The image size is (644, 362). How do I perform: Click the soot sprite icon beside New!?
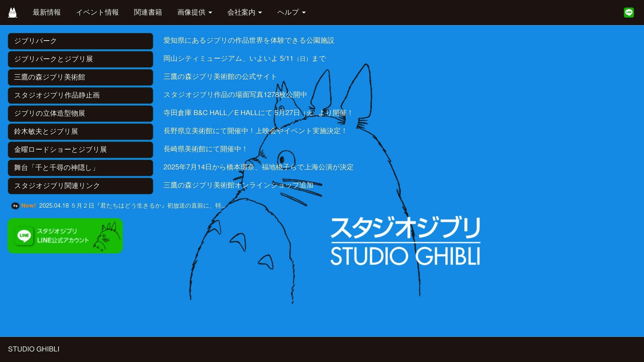pos(15,206)
